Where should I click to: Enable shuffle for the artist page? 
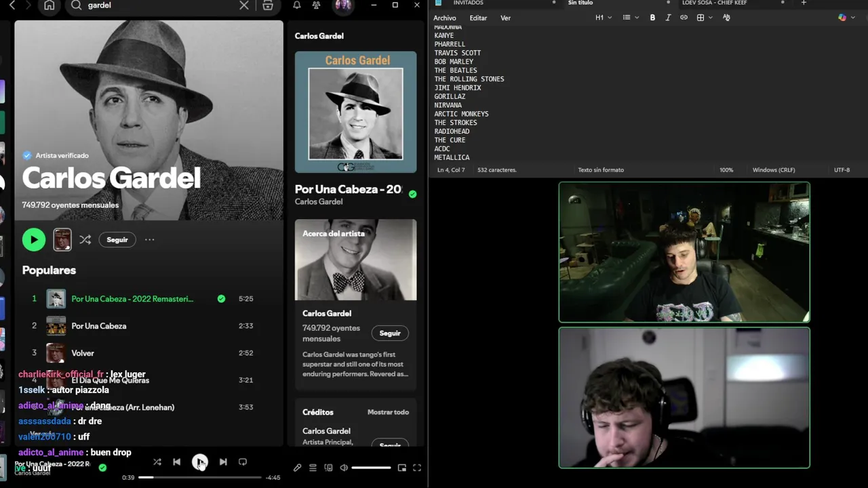85,239
